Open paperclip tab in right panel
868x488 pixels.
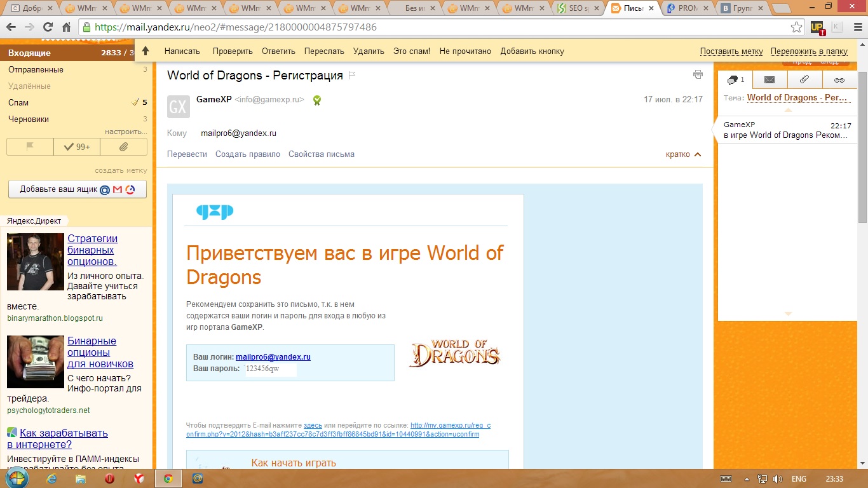(x=804, y=80)
